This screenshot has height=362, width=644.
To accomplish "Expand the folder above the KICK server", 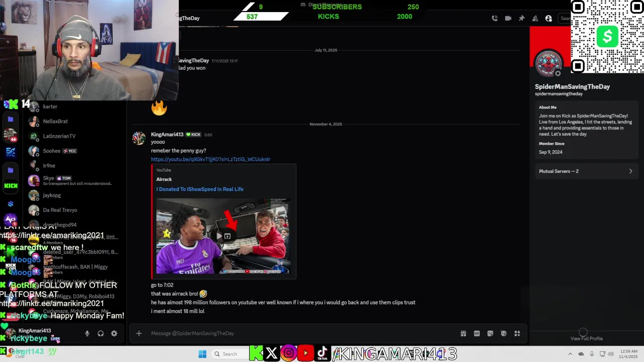I will click(11, 170).
